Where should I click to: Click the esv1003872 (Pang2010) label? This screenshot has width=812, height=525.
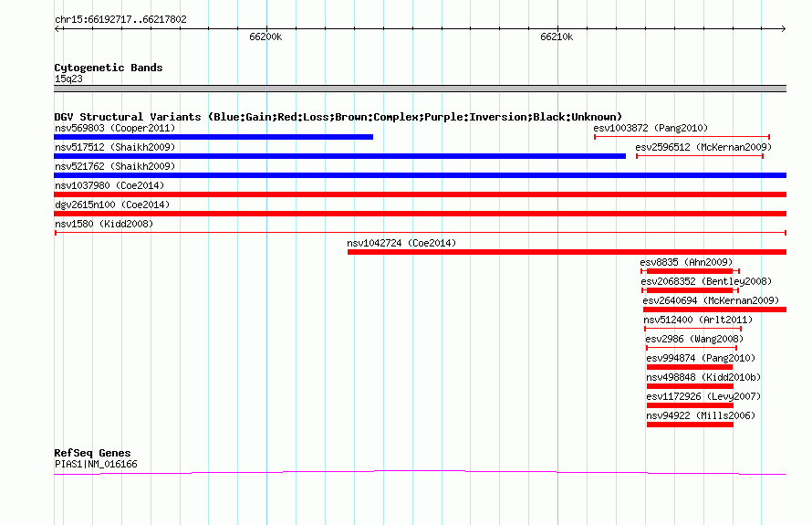click(651, 128)
